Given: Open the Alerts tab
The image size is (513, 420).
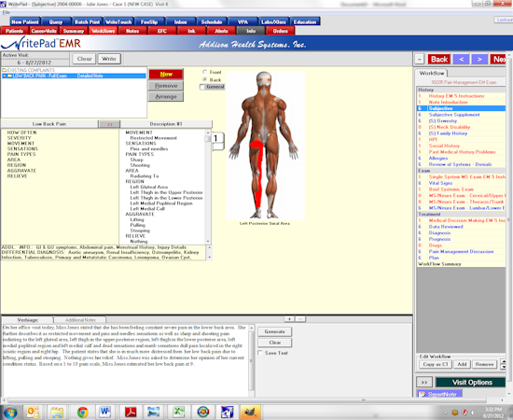Looking at the screenshot, I should click(x=221, y=31).
